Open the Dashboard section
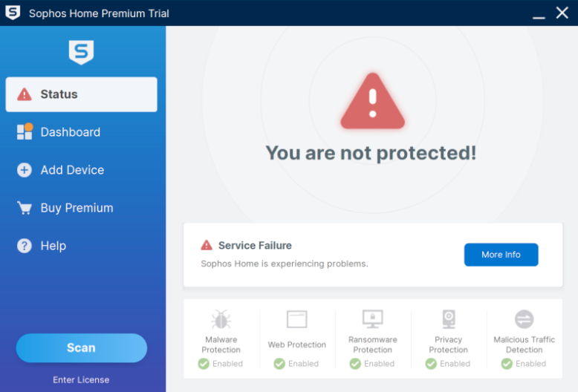 click(70, 132)
